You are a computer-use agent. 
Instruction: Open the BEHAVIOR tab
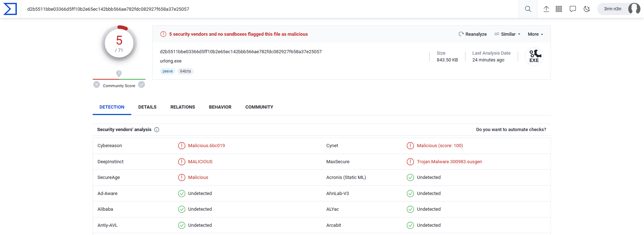tap(220, 107)
